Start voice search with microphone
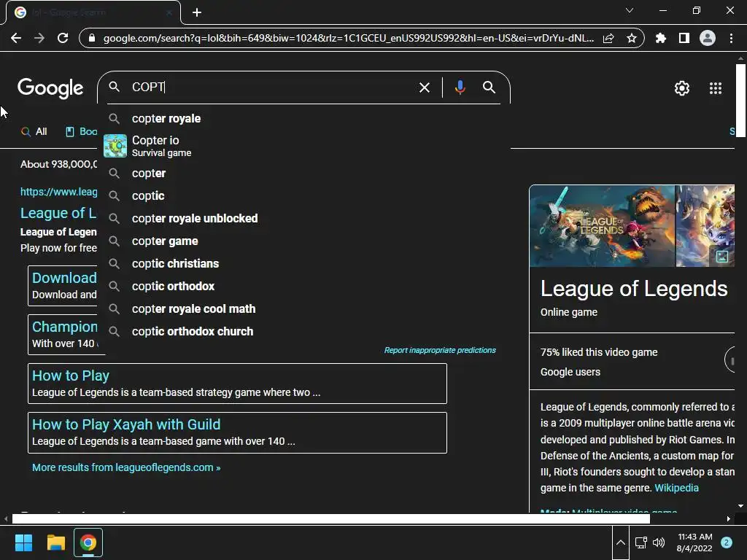Screen dimensions: 747x560 click(460, 87)
